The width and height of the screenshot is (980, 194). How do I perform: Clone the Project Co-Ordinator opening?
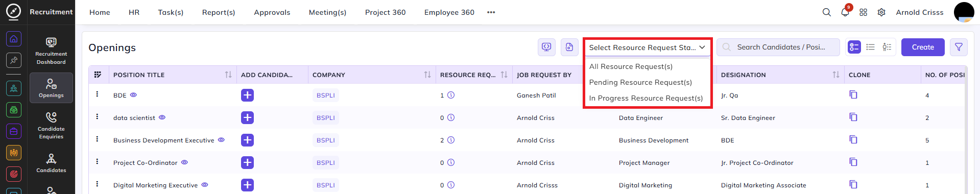click(x=853, y=162)
